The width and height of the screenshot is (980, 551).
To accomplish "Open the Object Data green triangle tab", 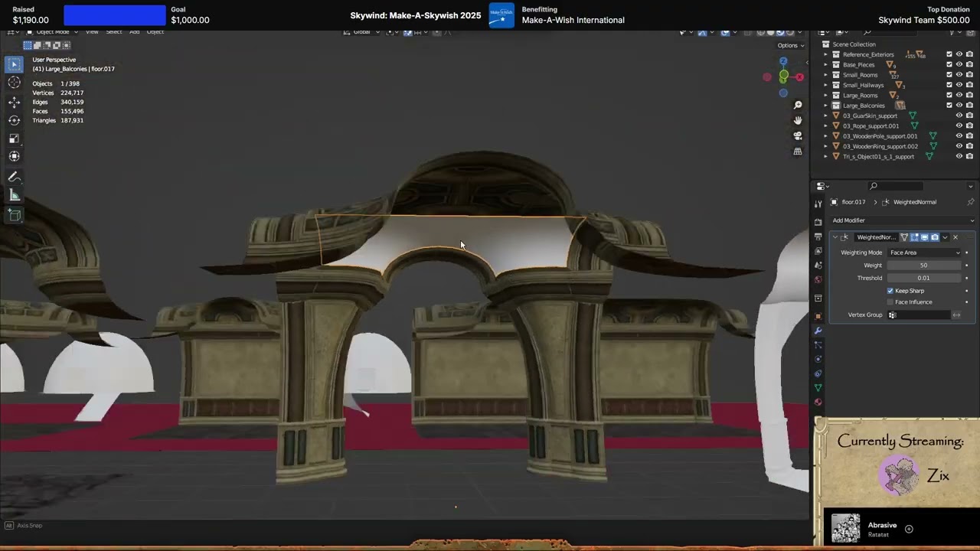I will (x=818, y=387).
